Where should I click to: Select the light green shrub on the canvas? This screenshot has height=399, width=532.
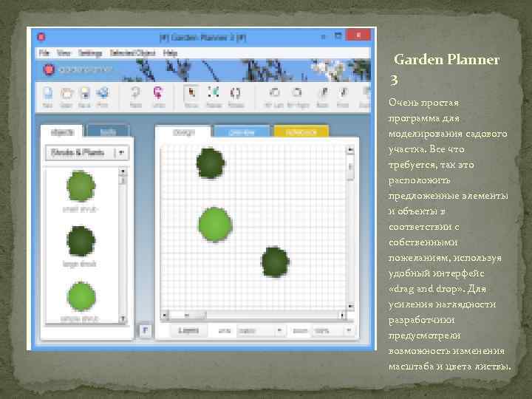[215, 225]
